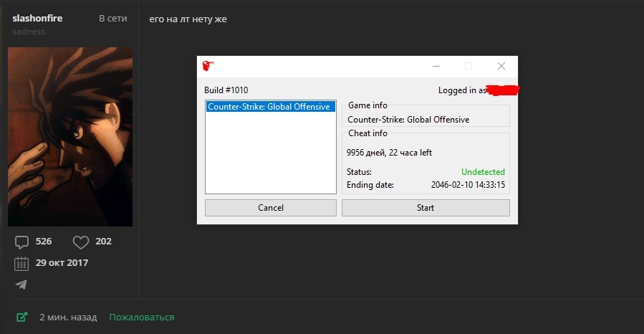This screenshot has height=334, width=644.
Task: Click the Build #1010 label
Action: point(226,90)
